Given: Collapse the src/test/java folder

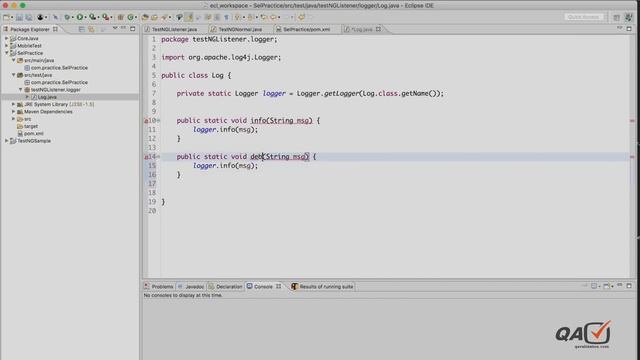Looking at the screenshot, I should point(13,75).
